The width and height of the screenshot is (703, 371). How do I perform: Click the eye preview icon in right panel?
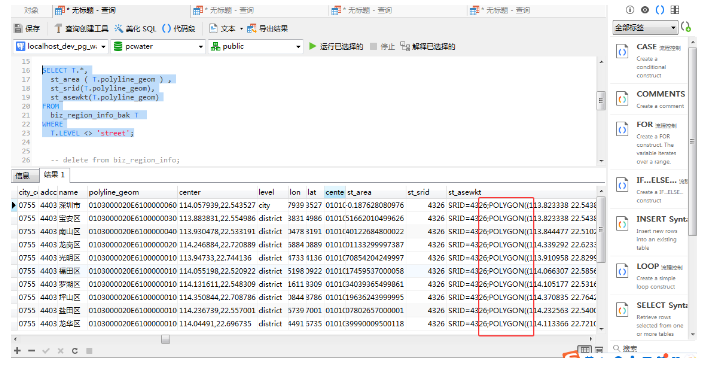click(x=645, y=10)
